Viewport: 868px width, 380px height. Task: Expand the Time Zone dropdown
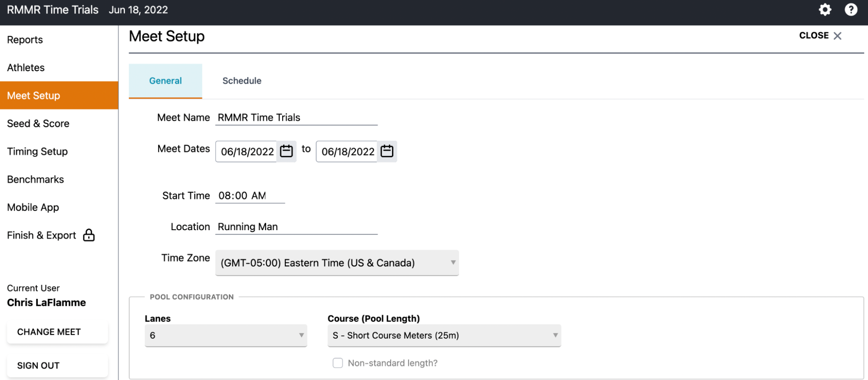(337, 263)
